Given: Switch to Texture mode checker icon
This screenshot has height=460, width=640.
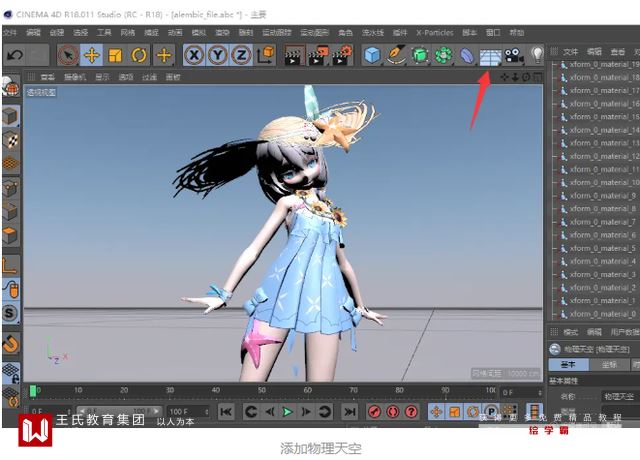Looking at the screenshot, I should click(x=11, y=140).
